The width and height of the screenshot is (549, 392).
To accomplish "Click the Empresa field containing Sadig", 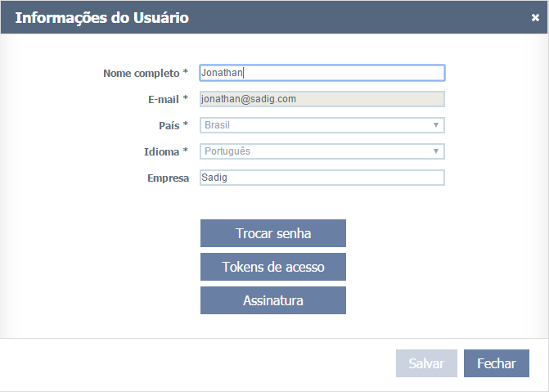I will 322,178.
